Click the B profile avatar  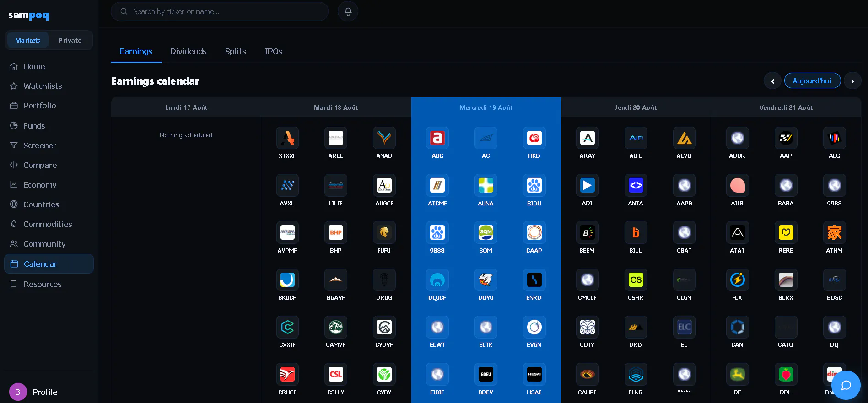[x=18, y=392]
